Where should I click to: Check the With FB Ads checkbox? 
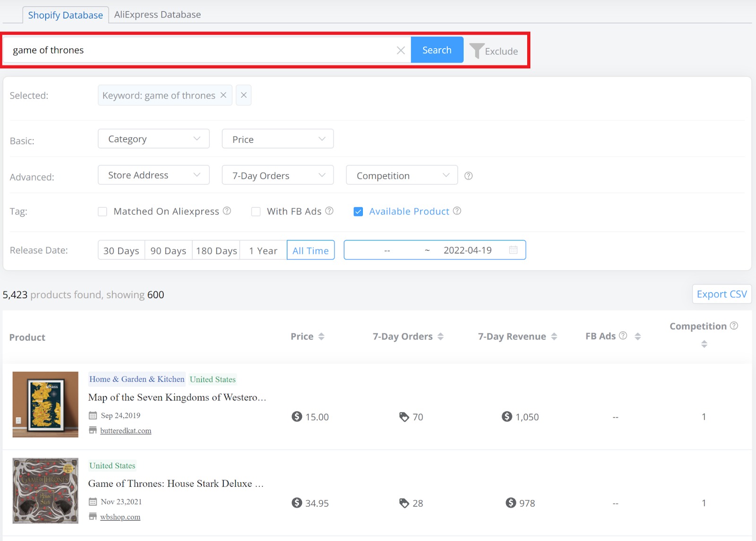coord(256,211)
